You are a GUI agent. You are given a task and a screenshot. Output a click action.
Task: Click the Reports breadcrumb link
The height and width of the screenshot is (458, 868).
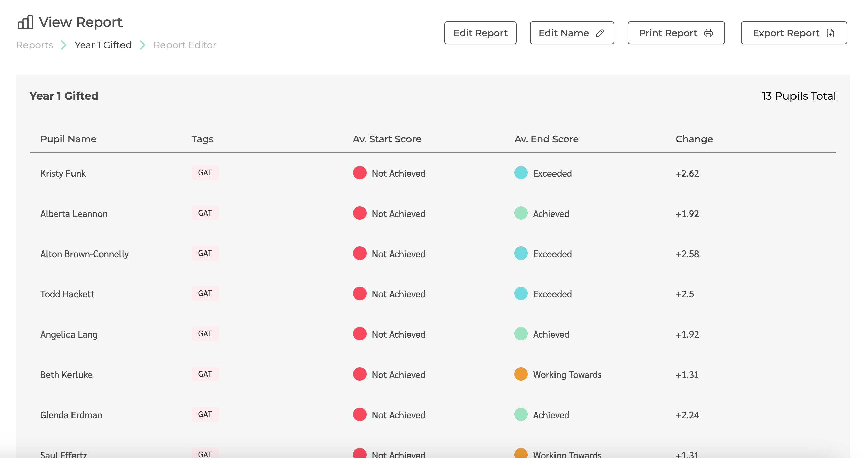(35, 45)
